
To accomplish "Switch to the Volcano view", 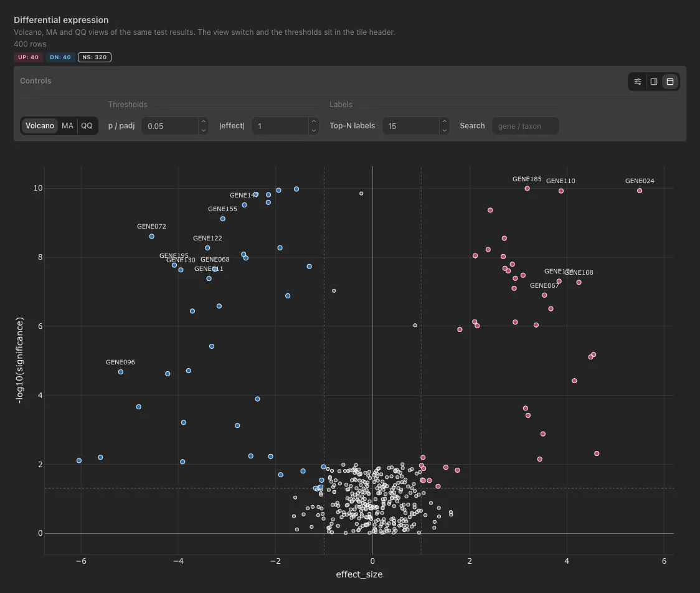I will [x=40, y=126].
